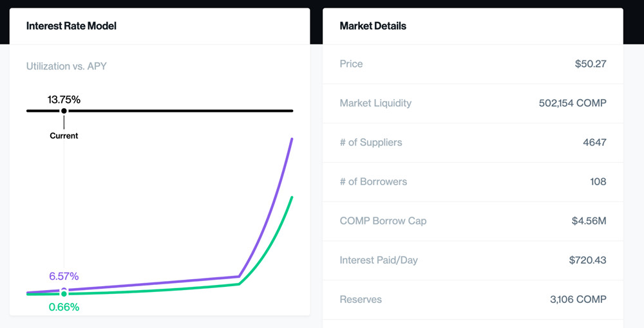Click the Price row label
The image size is (644, 328).
[351, 64]
